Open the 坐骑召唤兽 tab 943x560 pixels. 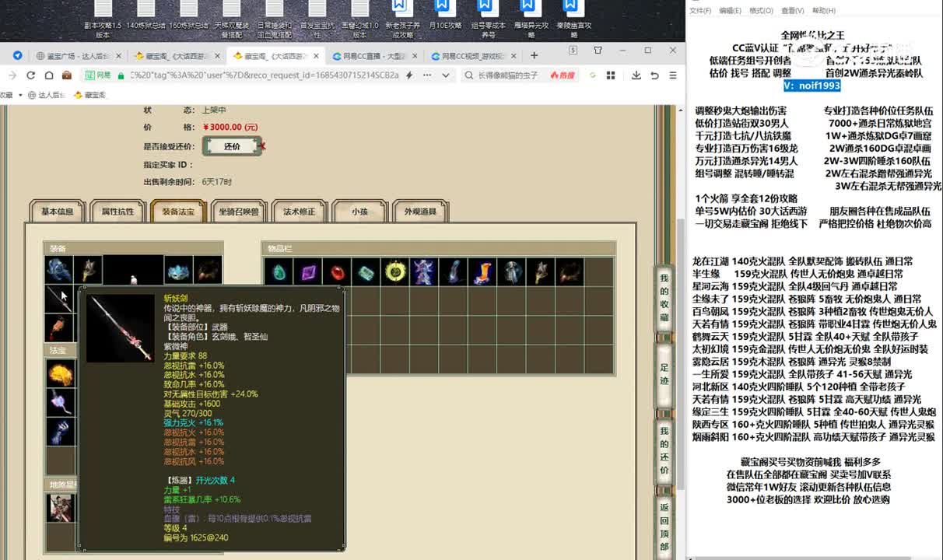pos(239,212)
